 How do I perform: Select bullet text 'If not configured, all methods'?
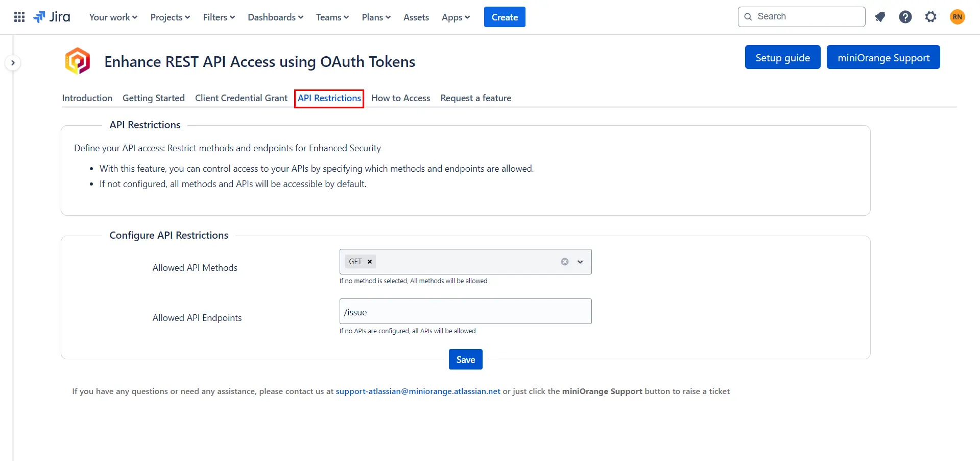click(233, 184)
